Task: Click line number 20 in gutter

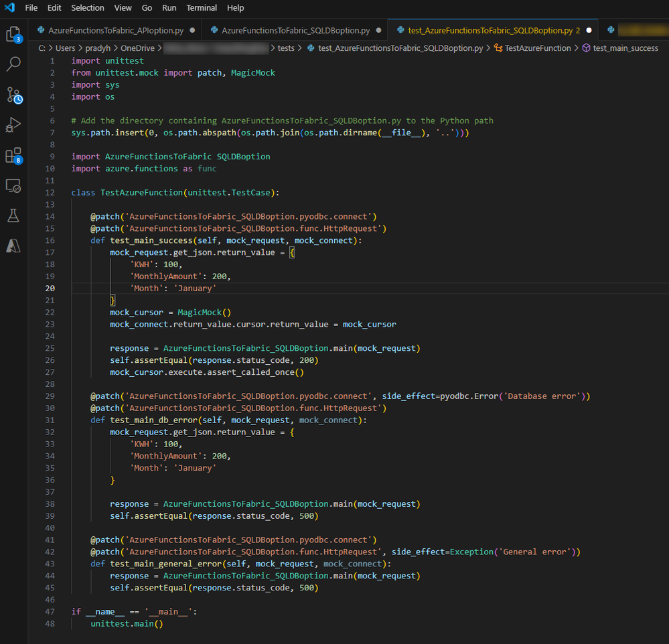Action: (x=50, y=289)
